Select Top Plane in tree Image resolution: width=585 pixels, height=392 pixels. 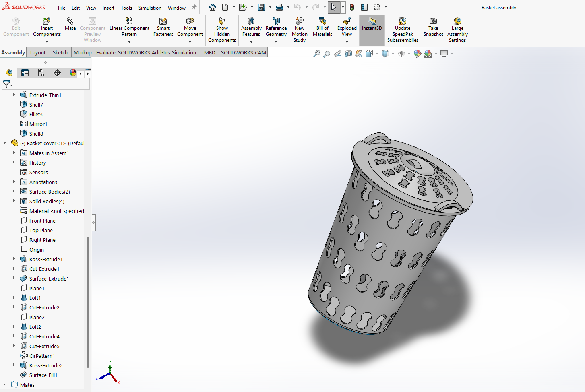pos(41,230)
